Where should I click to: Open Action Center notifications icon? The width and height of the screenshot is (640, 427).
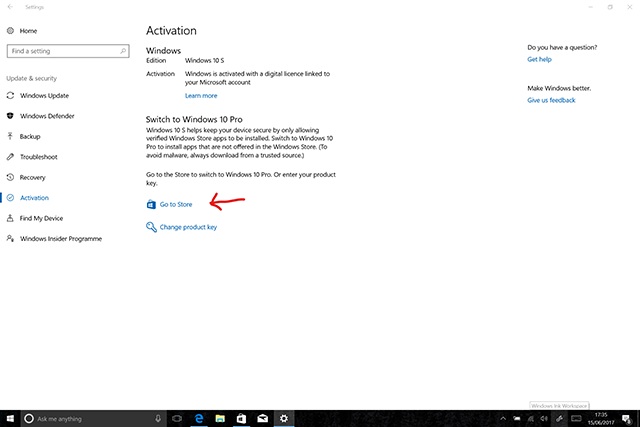click(627, 418)
